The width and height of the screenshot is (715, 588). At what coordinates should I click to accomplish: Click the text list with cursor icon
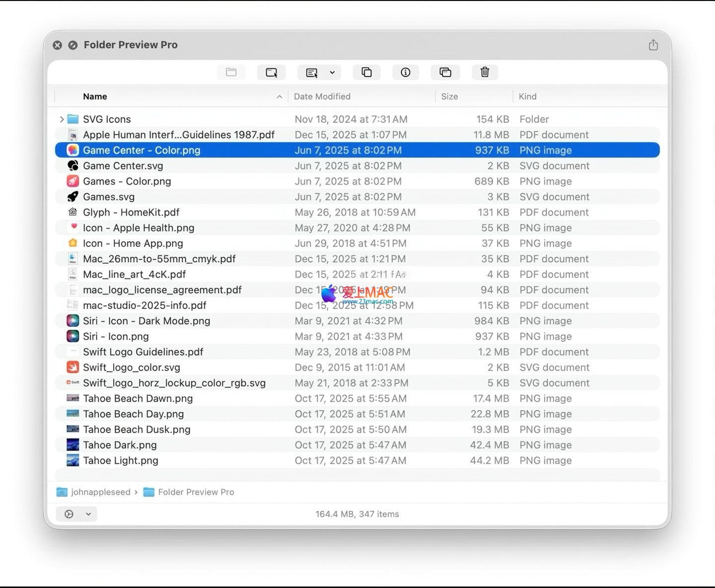pos(312,73)
